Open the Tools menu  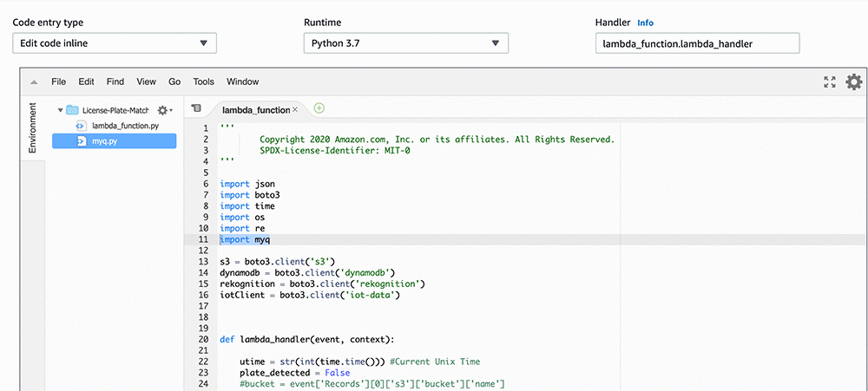point(203,81)
